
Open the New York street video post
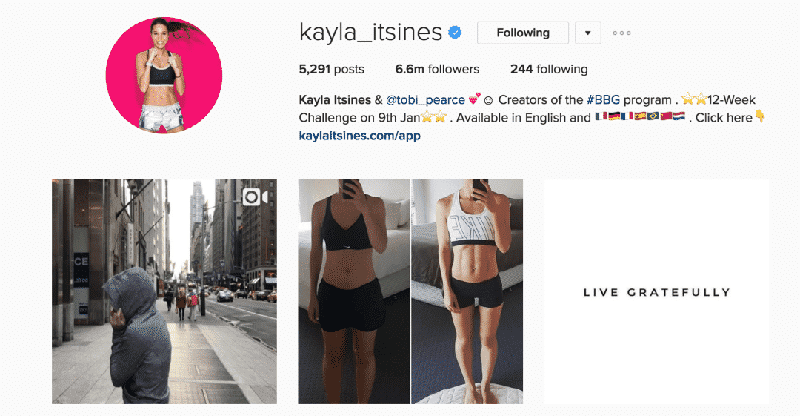point(164,291)
